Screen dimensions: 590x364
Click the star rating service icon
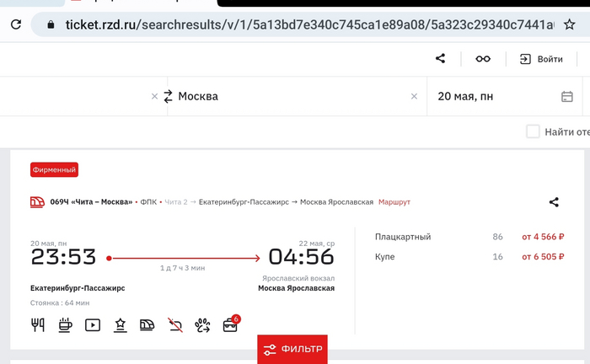[120, 325]
